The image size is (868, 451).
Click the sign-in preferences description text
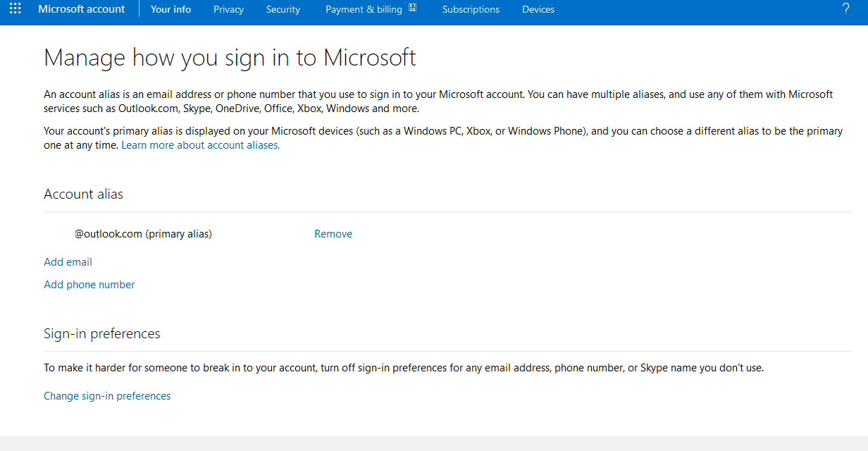click(x=403, y=368)
